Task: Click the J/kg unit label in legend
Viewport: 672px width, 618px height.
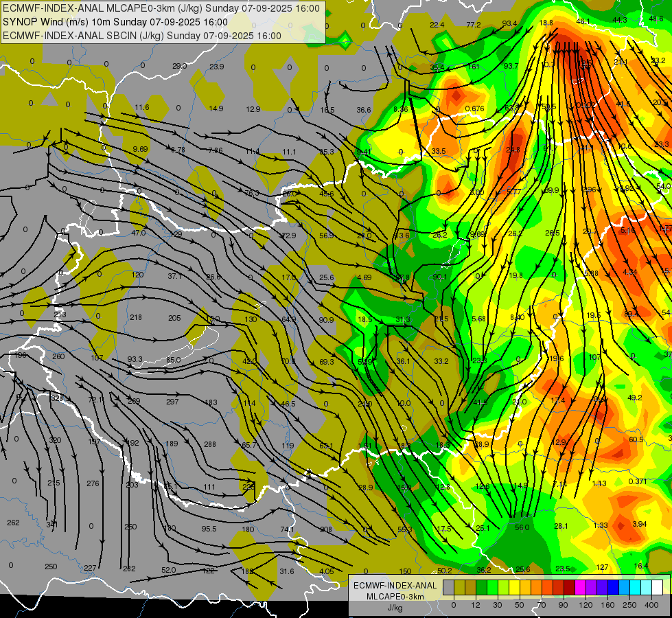Action: click(x=395, y=608)
